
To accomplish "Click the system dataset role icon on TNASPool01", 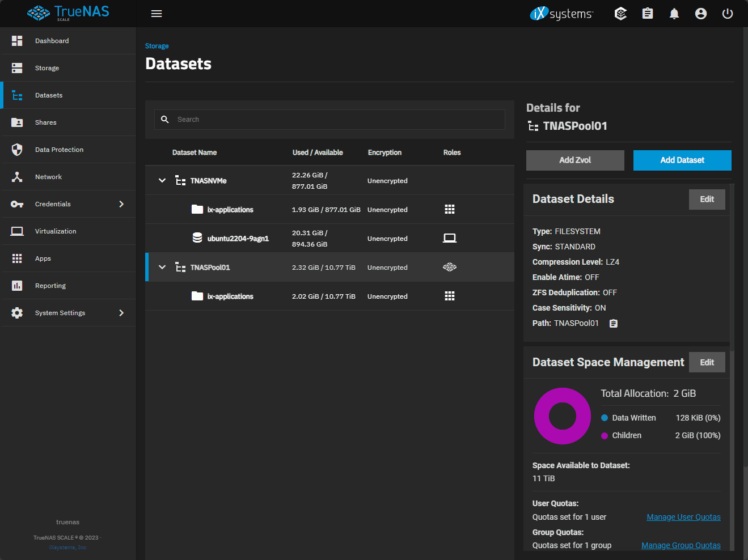I will click(450, 268).
